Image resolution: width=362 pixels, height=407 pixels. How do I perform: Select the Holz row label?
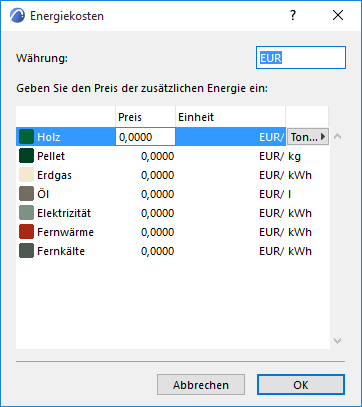[49, 137]
